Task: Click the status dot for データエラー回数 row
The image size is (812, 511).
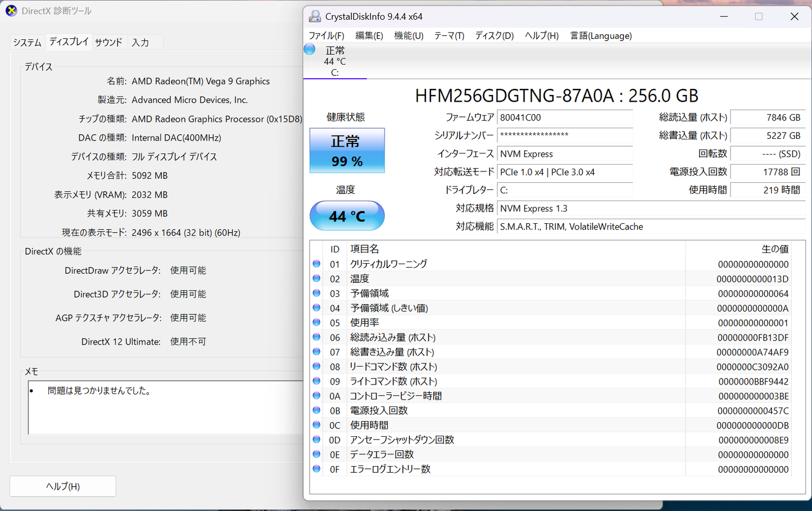Action: click(x=316, y=454)
